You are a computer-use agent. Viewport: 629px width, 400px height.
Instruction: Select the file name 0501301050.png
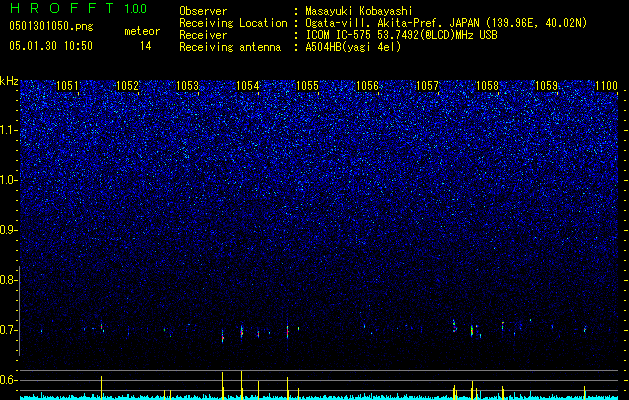pyautogui.click(x=51, y=27)
